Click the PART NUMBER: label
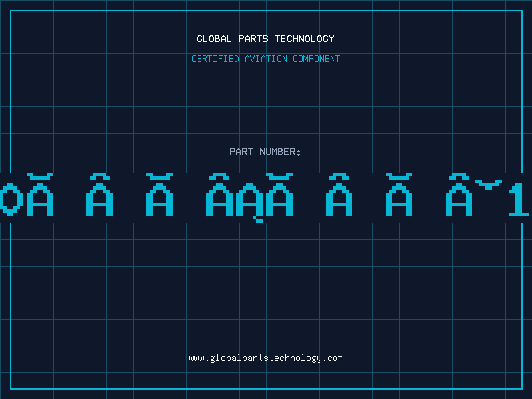532x399 pixels. tap(265, 152)
